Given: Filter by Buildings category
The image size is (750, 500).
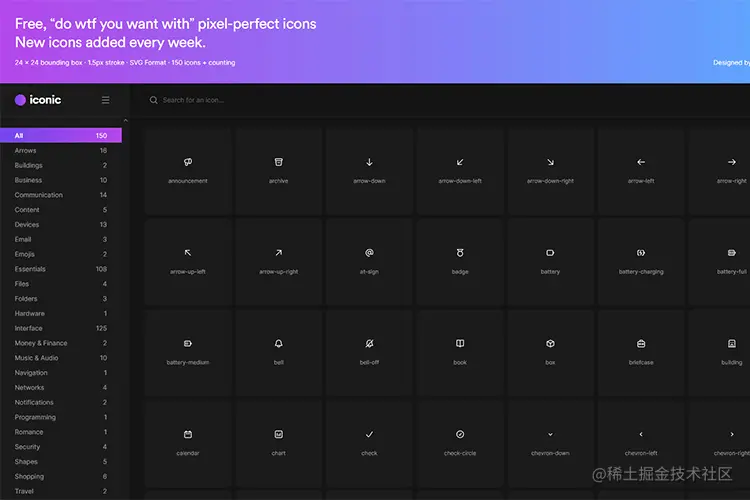Looking at the screenshot, I should [x=61, y=165].
